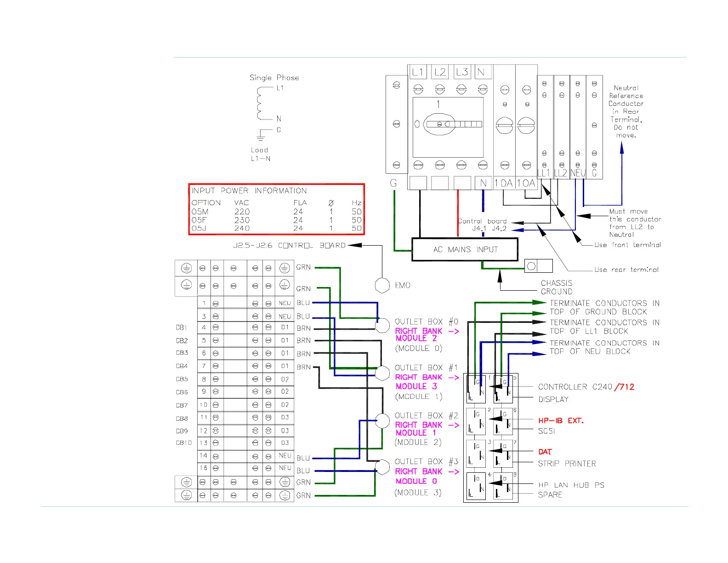Click the 'DISPLAY' label
This screenshot has height=563, width=728.
553,399
